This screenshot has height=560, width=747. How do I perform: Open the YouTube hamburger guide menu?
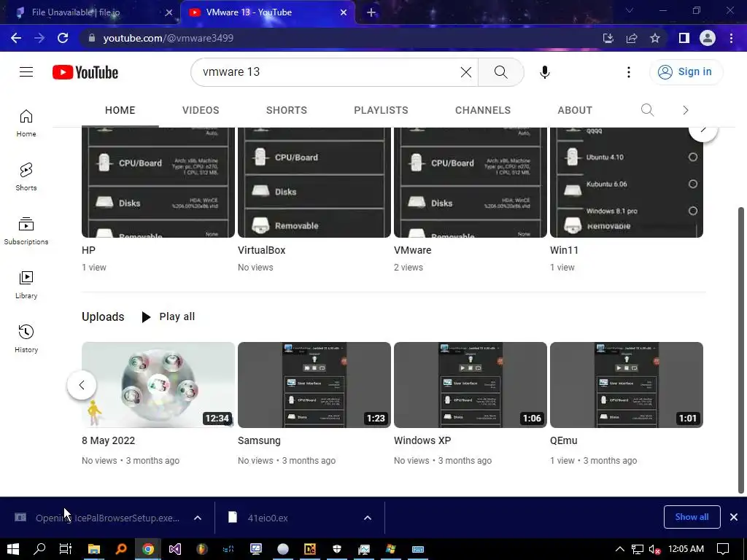[x=26, y=72]
